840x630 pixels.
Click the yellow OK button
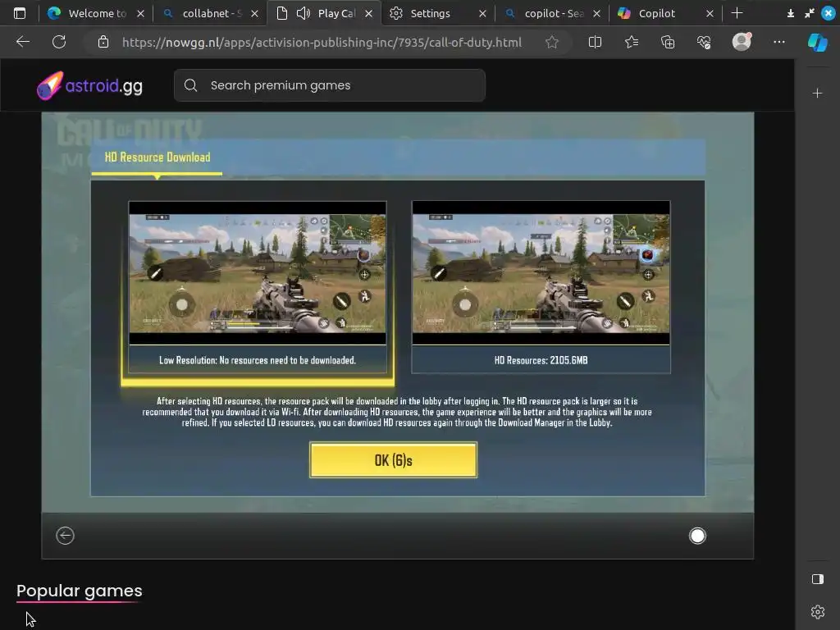[393, 459]
